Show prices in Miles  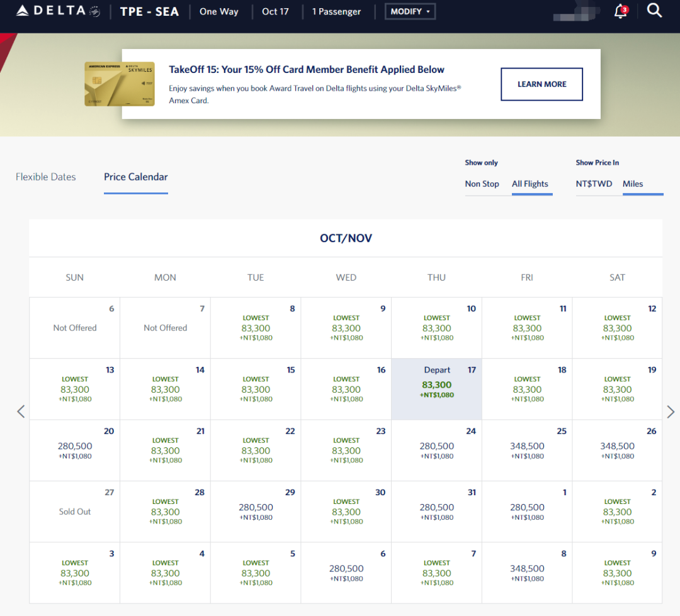point(633,184)
